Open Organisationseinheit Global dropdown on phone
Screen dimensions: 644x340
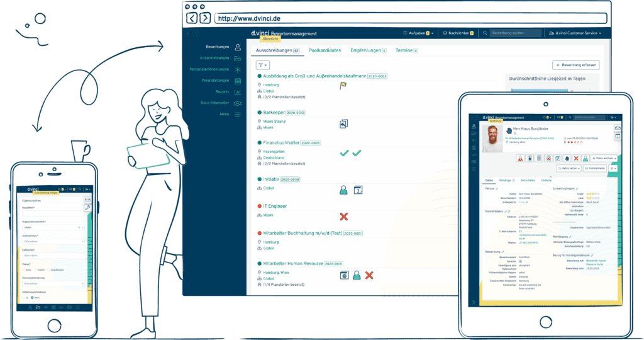tap(53, 227)
